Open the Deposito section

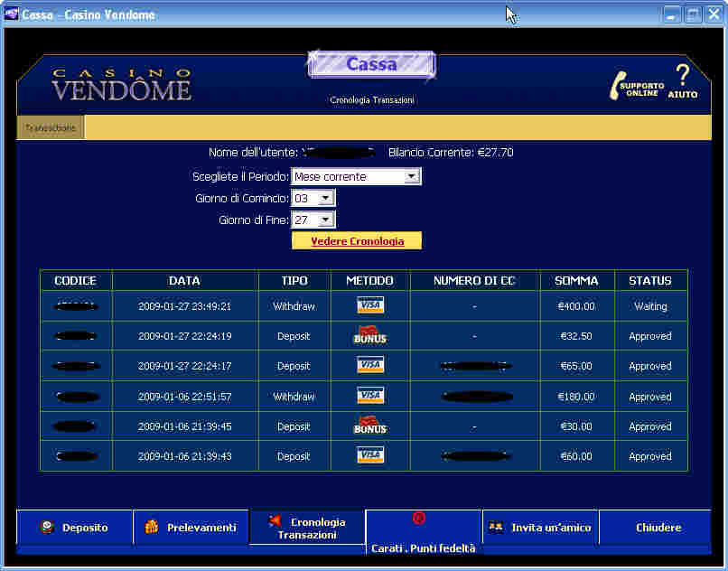(75, 528)
